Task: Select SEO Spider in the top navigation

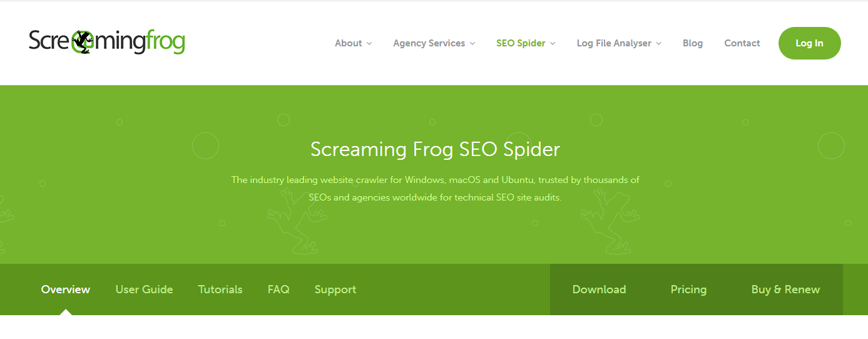Action: (521, 43)
